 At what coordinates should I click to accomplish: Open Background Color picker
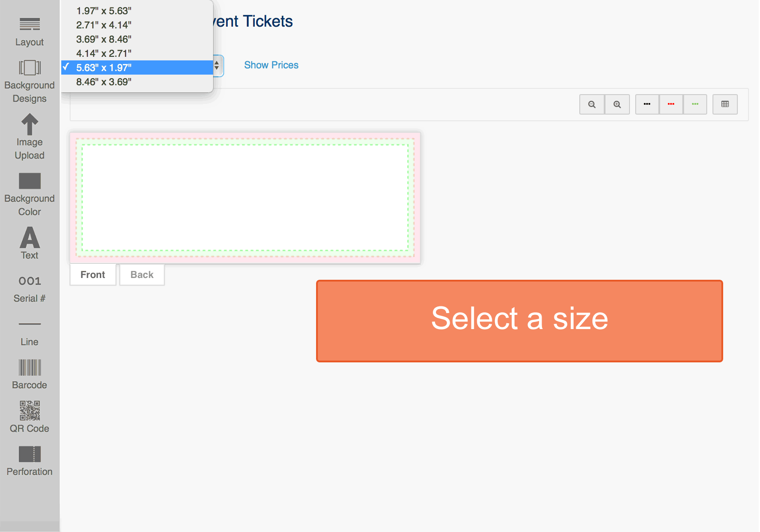pos(29,195)
